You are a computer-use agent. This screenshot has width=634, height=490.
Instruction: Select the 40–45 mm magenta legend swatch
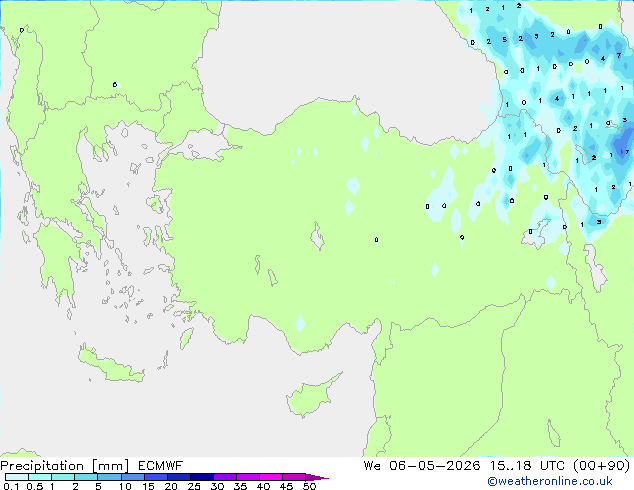pyautogui.click(x=271, y=477)
